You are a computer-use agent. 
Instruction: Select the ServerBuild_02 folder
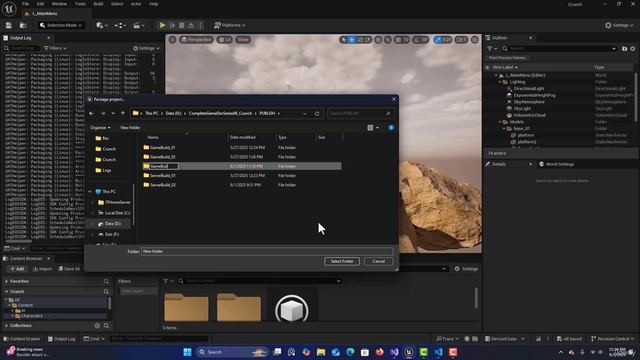point(162,185)
